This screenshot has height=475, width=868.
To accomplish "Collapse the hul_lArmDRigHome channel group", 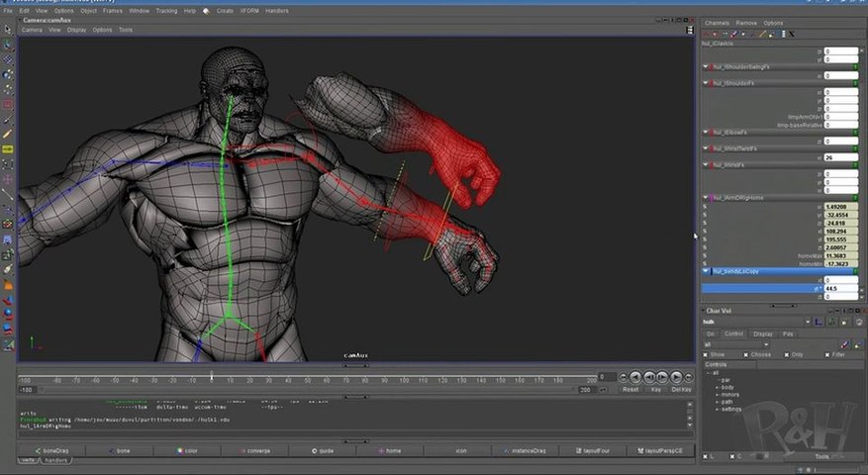I will tap(707, 198).
